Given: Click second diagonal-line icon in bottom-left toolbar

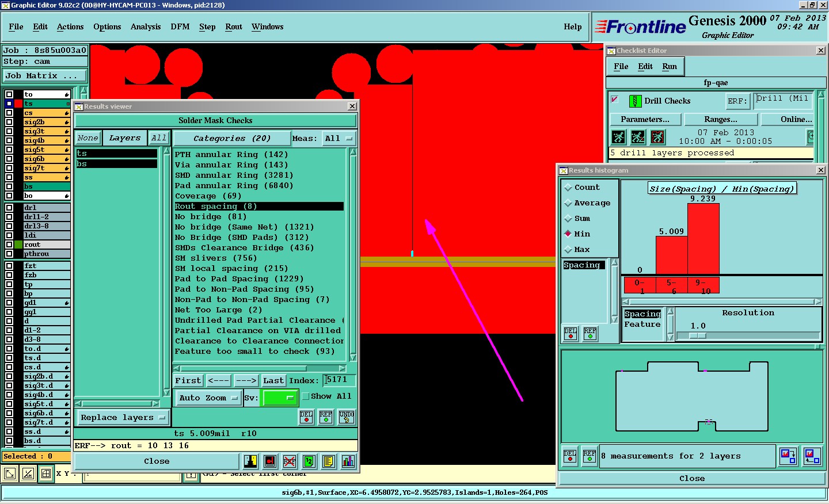Looking at the screenshot, I should tap(28, 474).
